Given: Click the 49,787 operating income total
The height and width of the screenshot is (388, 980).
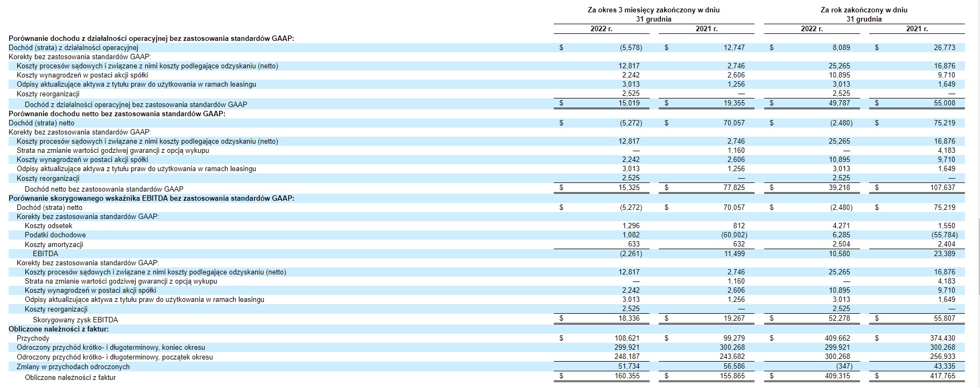Looking at the screenshot, I should click(840, 104).
